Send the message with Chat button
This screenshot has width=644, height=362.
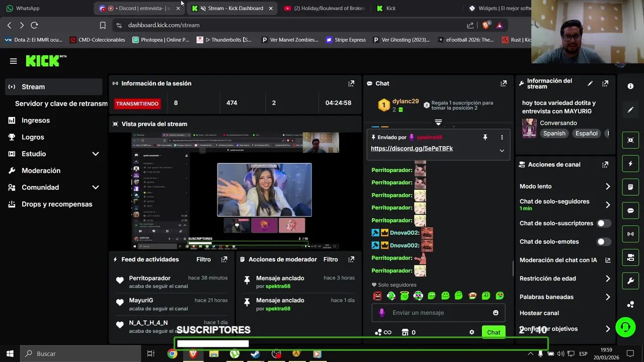tap(494, 332)
